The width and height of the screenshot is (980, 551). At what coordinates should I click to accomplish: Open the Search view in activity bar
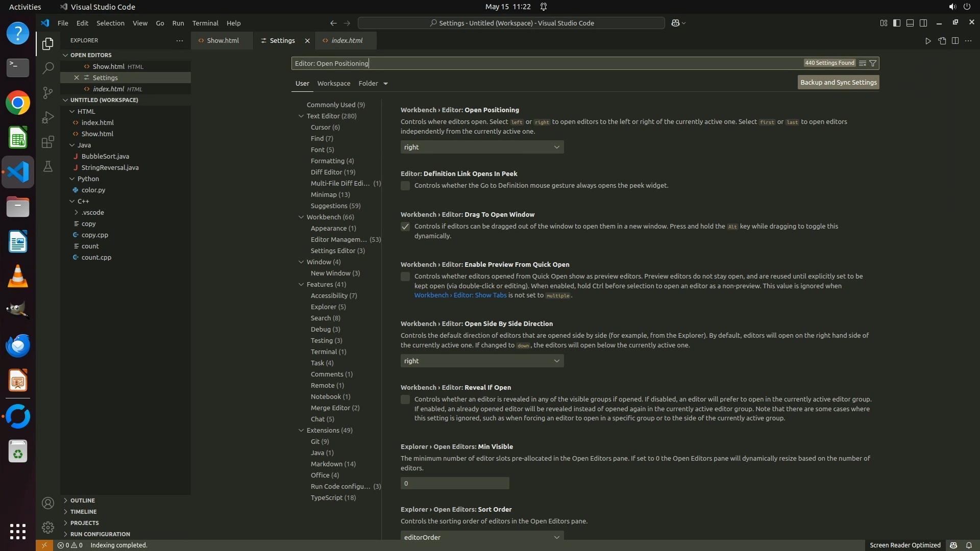click(47, 68)
